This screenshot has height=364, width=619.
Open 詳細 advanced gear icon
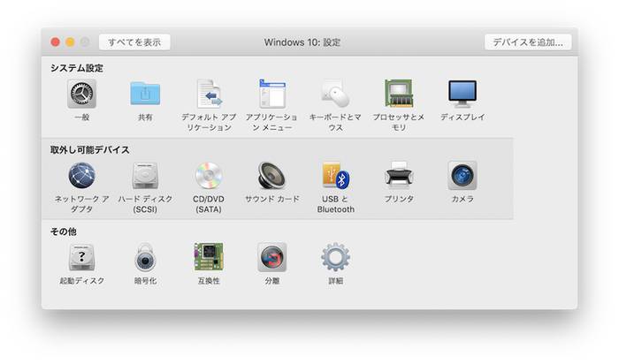[x=335, y=257]
